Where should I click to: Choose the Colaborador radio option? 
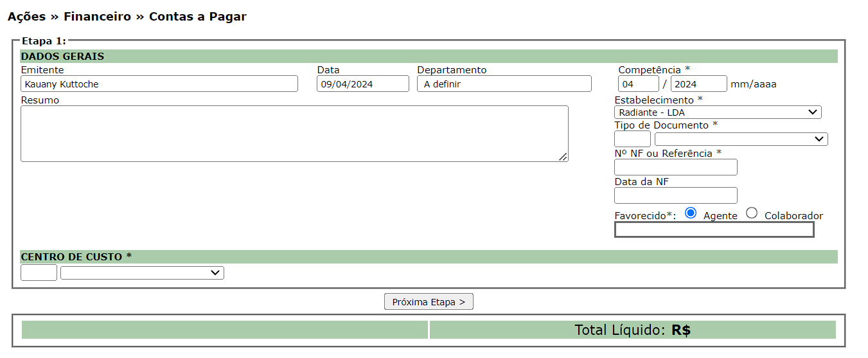pyautogui.click(x=752, y=213)
